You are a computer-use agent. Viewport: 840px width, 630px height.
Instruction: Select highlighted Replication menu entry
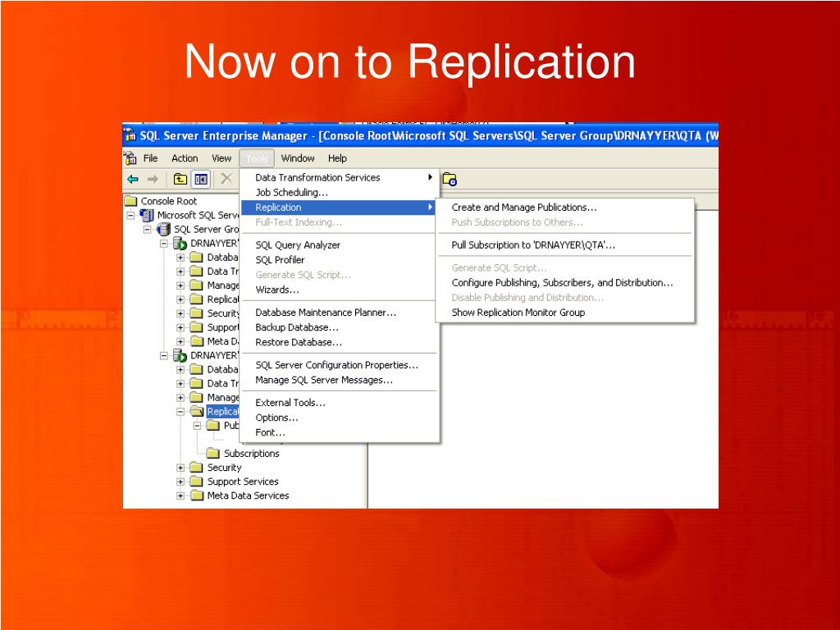338,208
